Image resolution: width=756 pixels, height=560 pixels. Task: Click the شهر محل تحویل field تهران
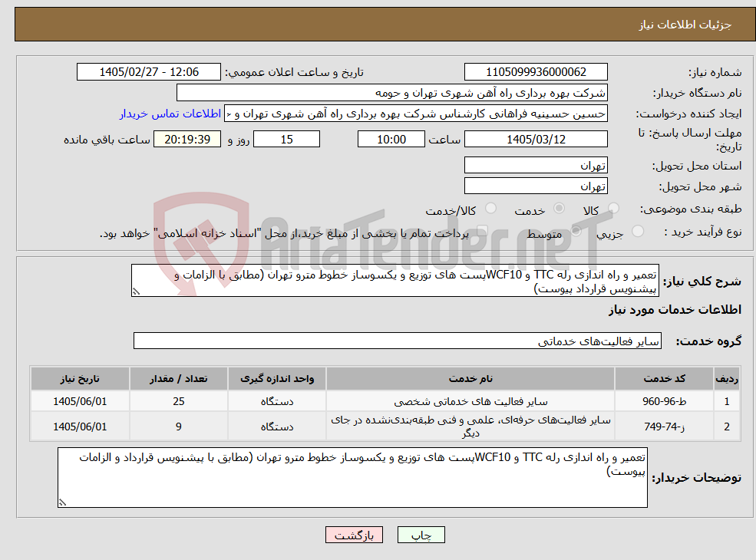(x=536, y=186)
